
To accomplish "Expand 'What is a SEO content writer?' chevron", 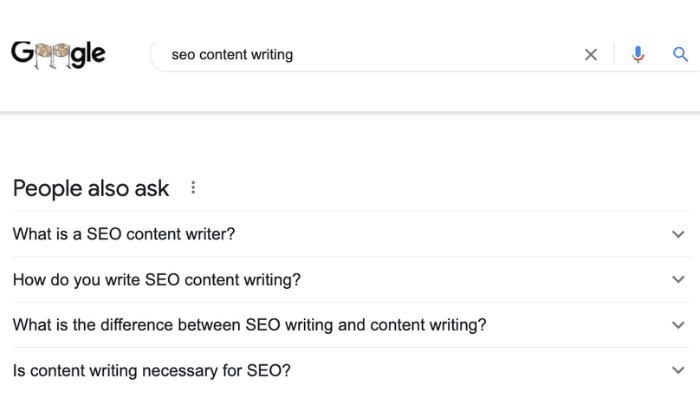I will (x=679, y=235).
